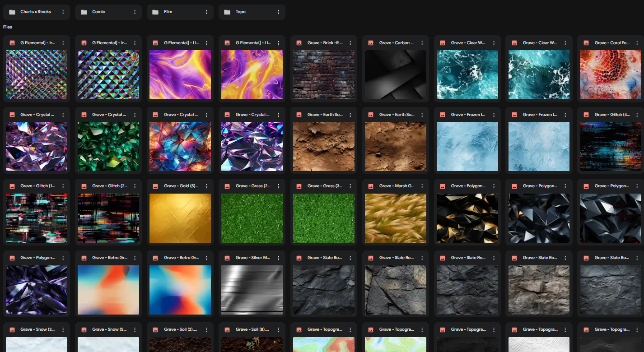Select the black and gold polygon thumbnail
644x352 pixels.
coord(467,218)
